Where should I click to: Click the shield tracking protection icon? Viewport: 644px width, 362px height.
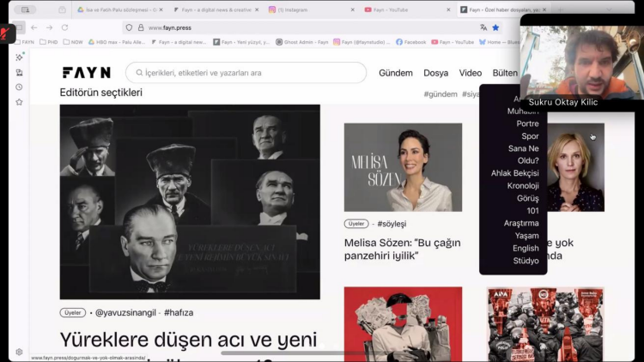[129, 27]
